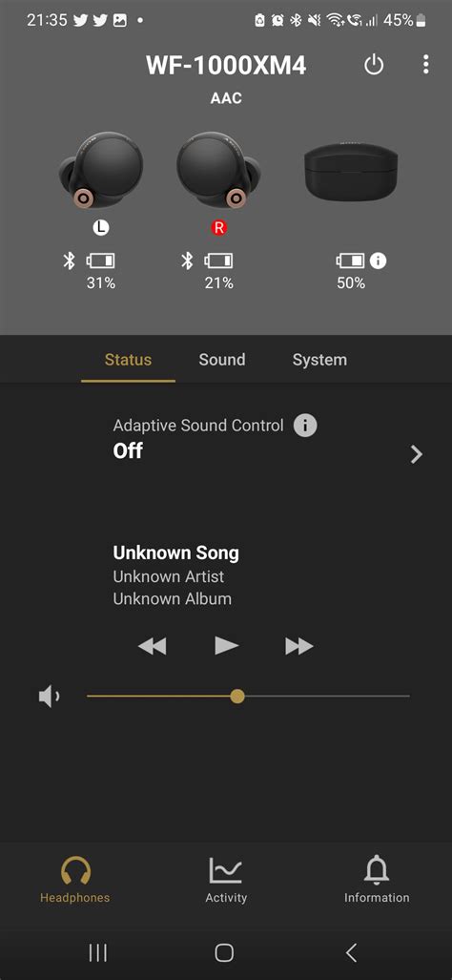Viewport: 452px width, 980px height.
Task: Tap the power icon next to WF-1000XM4
Action: [x=374, y=64]
